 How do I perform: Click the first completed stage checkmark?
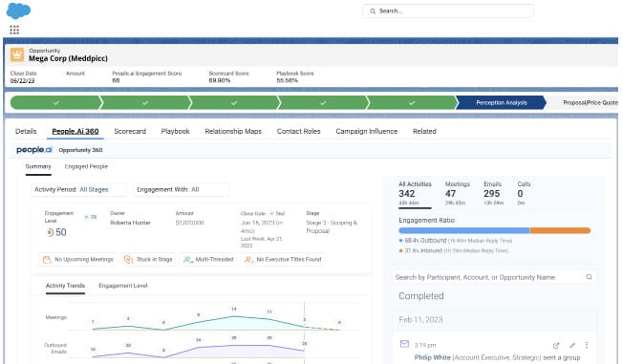tap(56, 103)
